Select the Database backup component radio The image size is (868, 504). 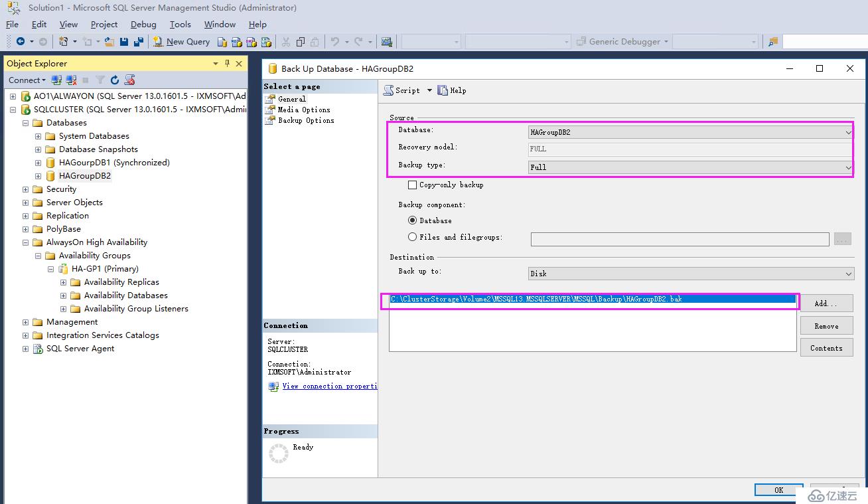[413, 220]
